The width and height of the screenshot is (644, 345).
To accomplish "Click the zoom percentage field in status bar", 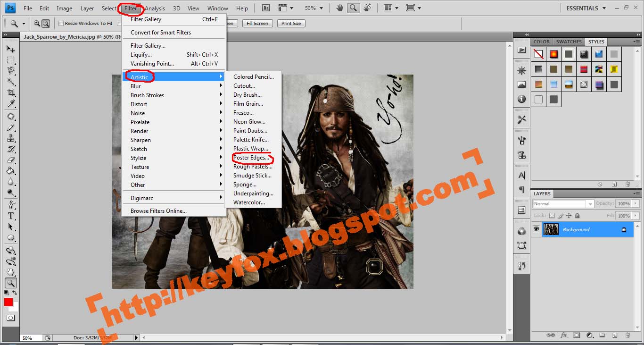I will [31, 338].
